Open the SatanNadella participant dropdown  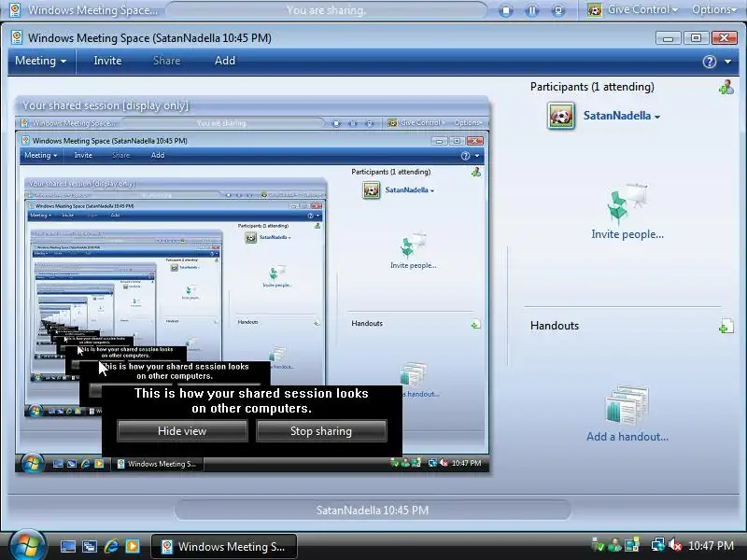(x=622, y=116)
